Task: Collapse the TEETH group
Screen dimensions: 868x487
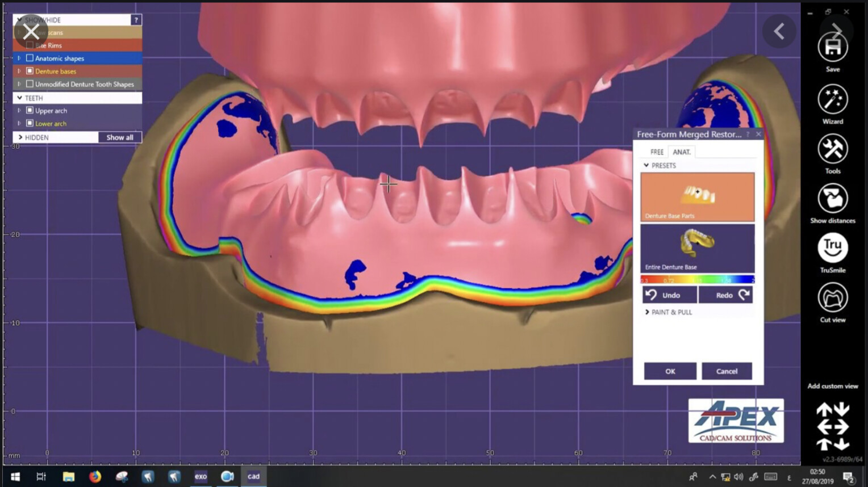Action: [20, 98]
